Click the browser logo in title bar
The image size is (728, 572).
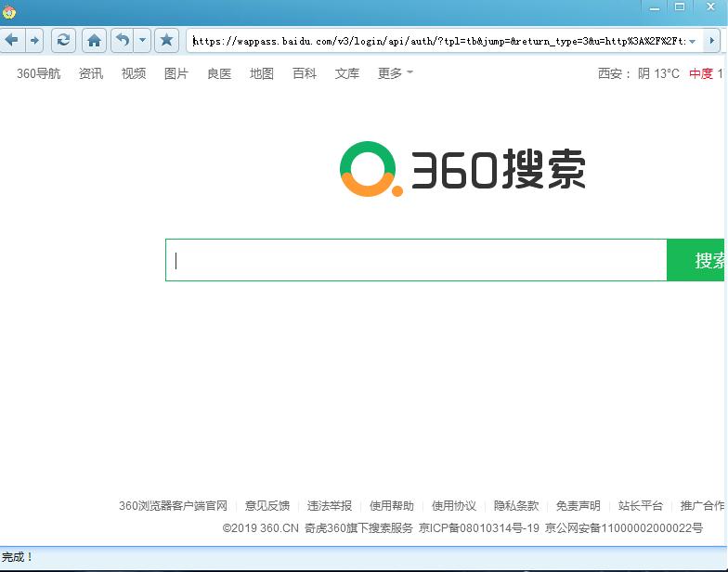(x=9, y=12)
